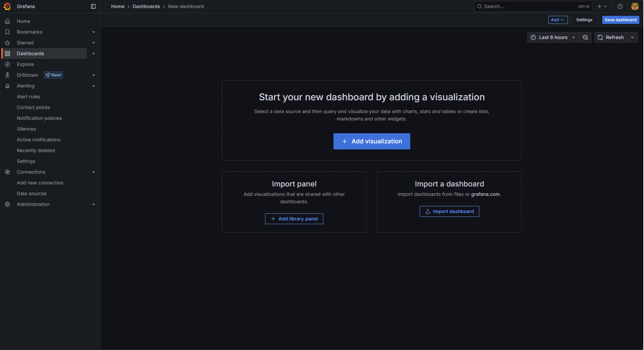644x350 pixels.
Task: Click the Save dashboard button
Action: coord(620,20)
